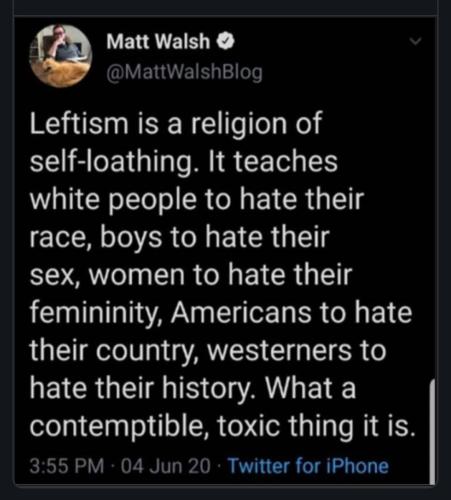
Task: Click the 3:55 PM timestamp
Action: (67, 466)
